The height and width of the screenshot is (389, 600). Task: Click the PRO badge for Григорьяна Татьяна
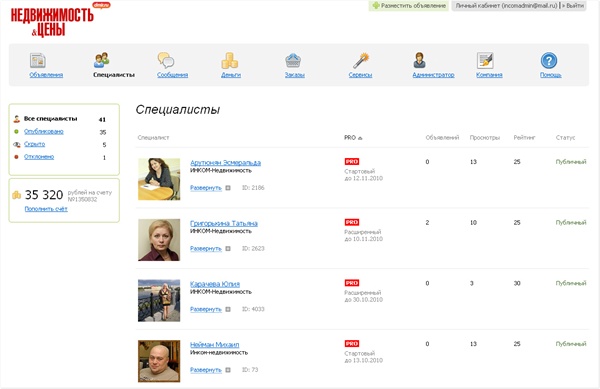pyautogui.click(x=352, y=222)
